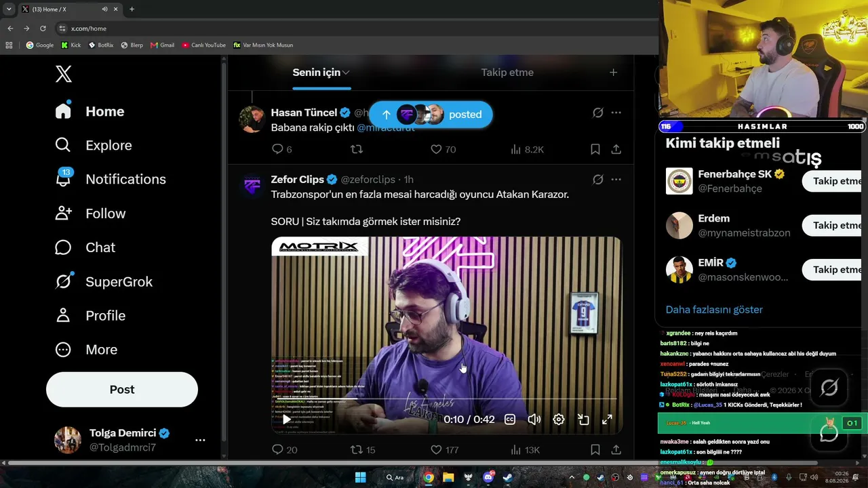Share the Zefor Clips post
Viewport: 868px width, 488px height.
[616, 449]
